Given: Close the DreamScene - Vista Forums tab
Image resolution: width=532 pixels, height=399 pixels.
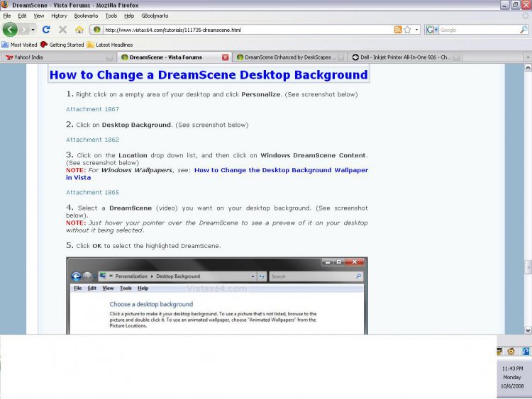Looking at the screenshot, I should [x=226, y=57].
